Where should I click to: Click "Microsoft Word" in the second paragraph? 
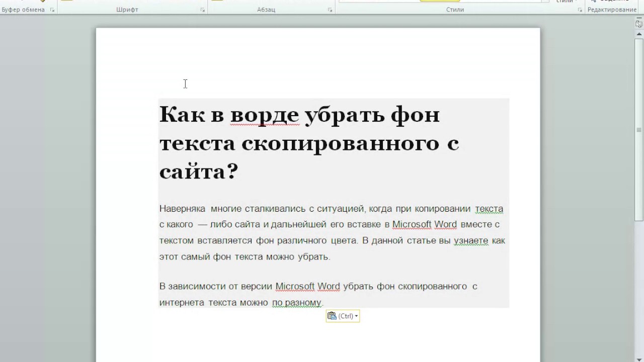[x=308, y=287]
